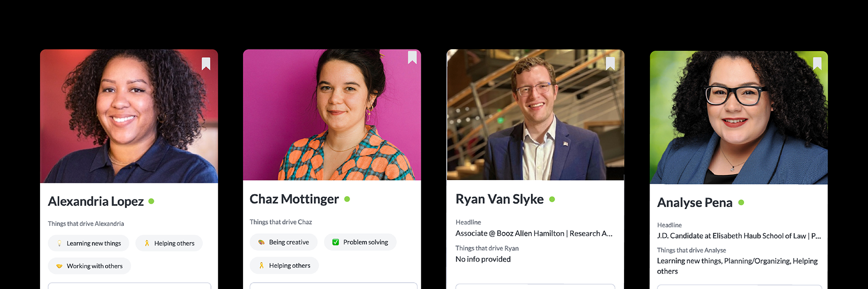Click green status dot beside Ryan Van Slyke

(552, 199)
